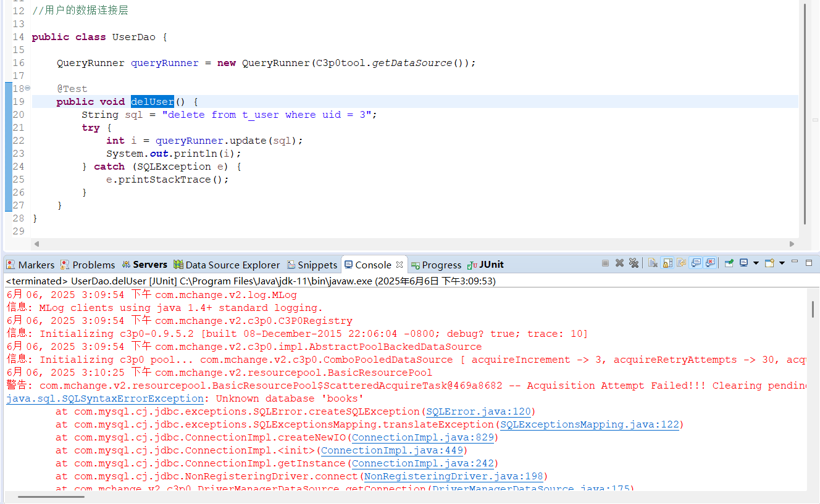Collapse the @Test method fold marker
The width and height of the screenshot is (820, 504).
click(x=28, y=88)
